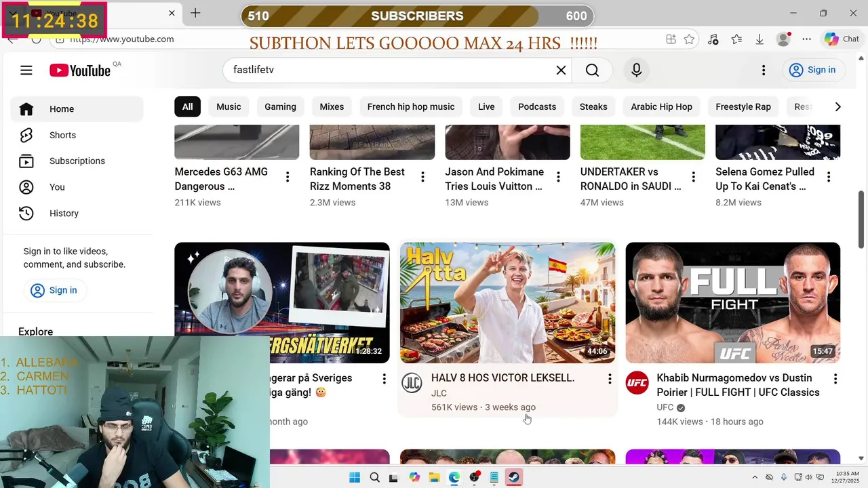Open the YouTube hamburger guide menu
The image size is (868, 488).
tap(26, 70)
